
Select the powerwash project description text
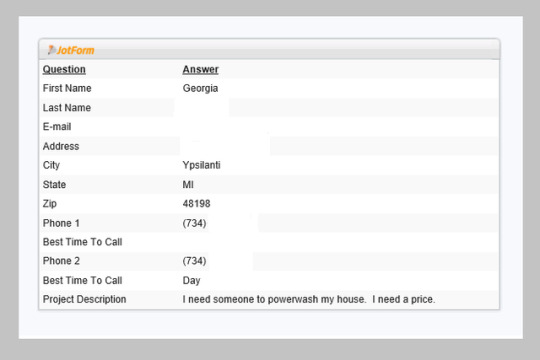point(309,299)
